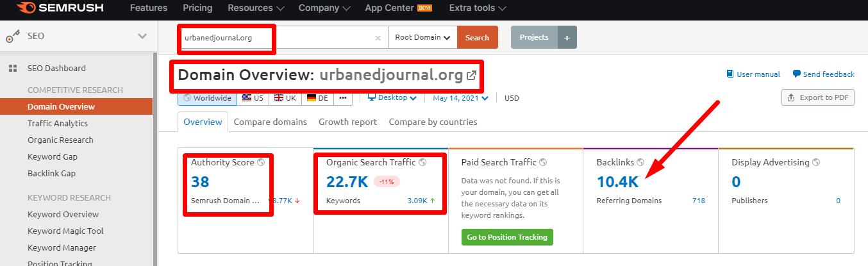Click the Backlinks info globe icon

(x=640, y=163)
